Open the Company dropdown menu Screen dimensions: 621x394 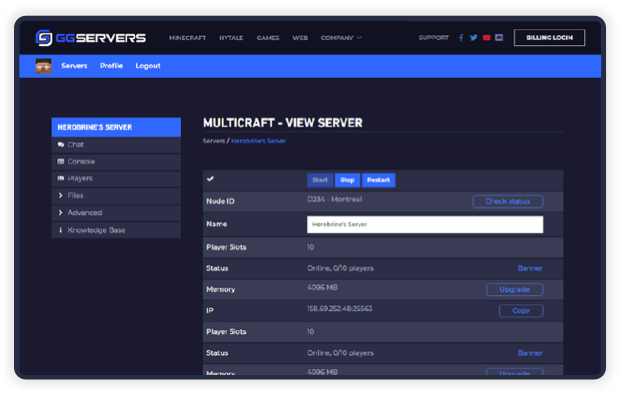[341, 38]
